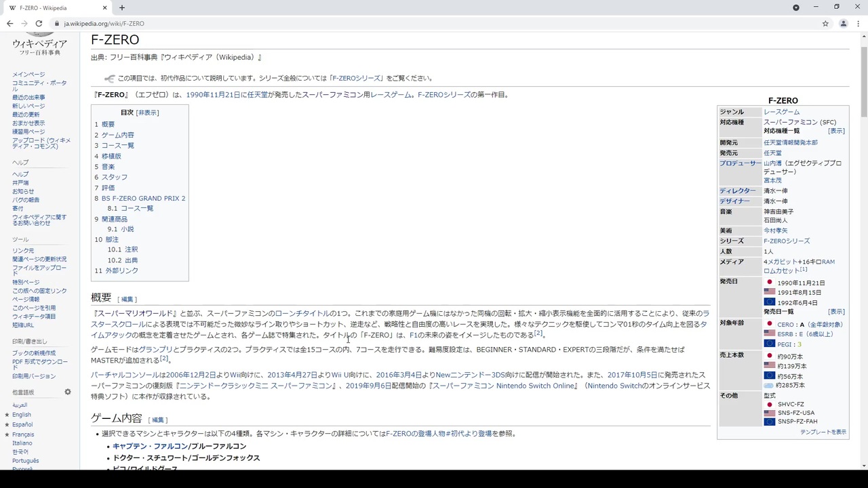Bookmark this page using the star icon
The image size is (868, 488).
(x=825, y=23)
